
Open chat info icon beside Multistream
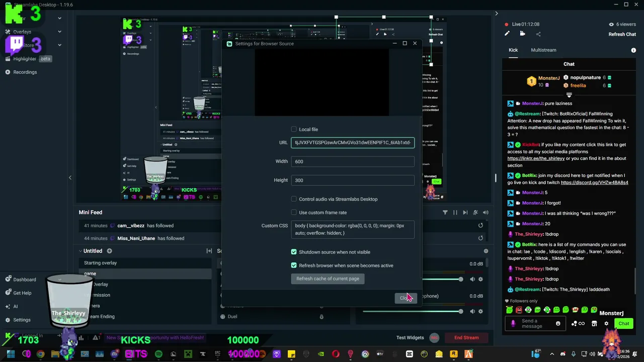pos(633,50)
